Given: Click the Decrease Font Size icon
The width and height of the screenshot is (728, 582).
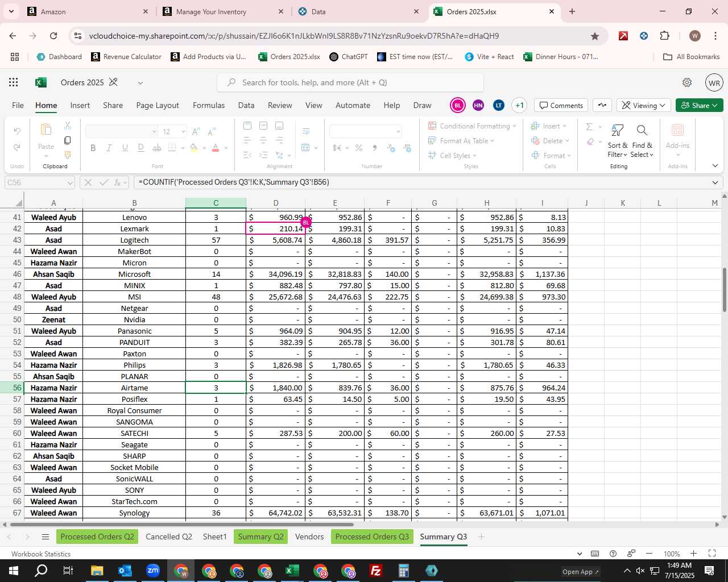Looking at the screenshot, I should [x=212, y=131].
